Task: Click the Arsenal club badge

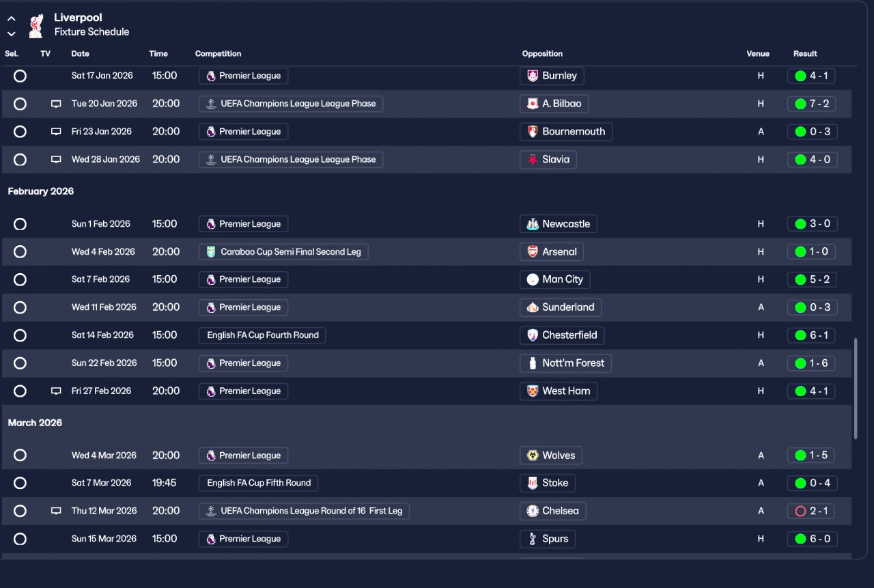Action: 533,252
